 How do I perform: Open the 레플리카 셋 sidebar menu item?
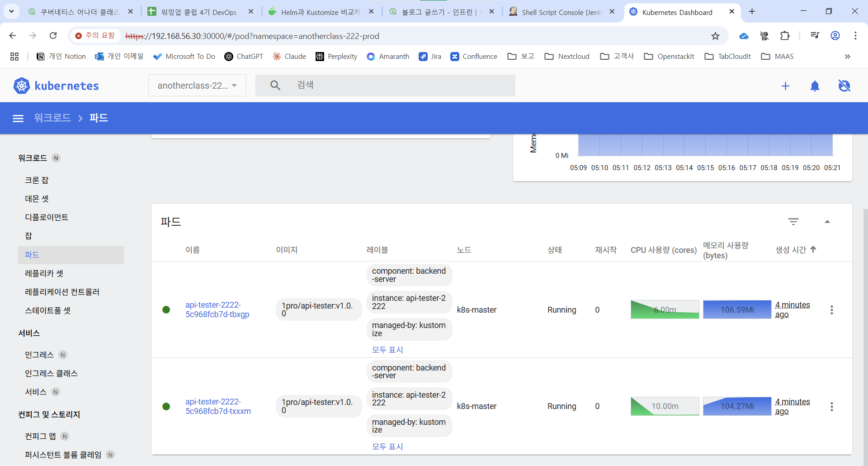[44, 274]
